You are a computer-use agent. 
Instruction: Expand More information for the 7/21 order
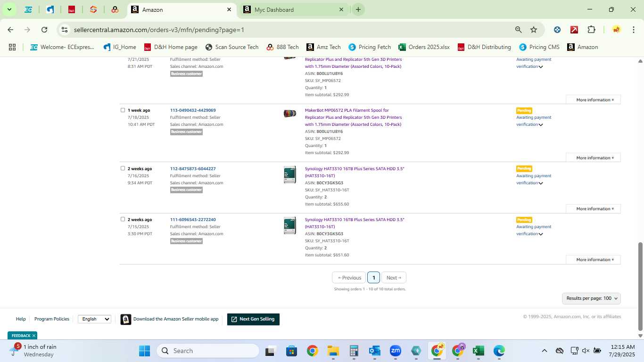point(593,100)
